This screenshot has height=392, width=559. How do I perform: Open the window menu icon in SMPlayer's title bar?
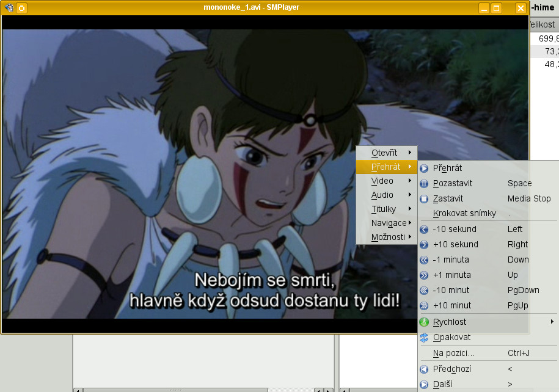[x=9, y=7]
